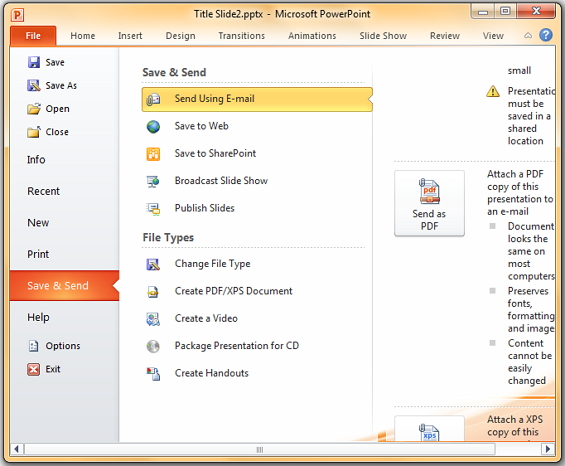Click the Create PDF/XPS Document icon
The image size is (565, 466).
pos(153,292)
